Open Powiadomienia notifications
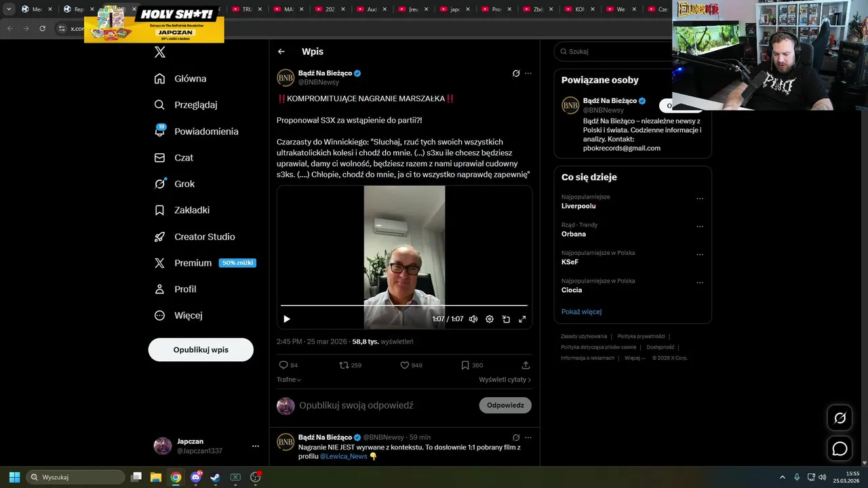The width and height of the screenshot is (868, 488). [x=196, y=131]
